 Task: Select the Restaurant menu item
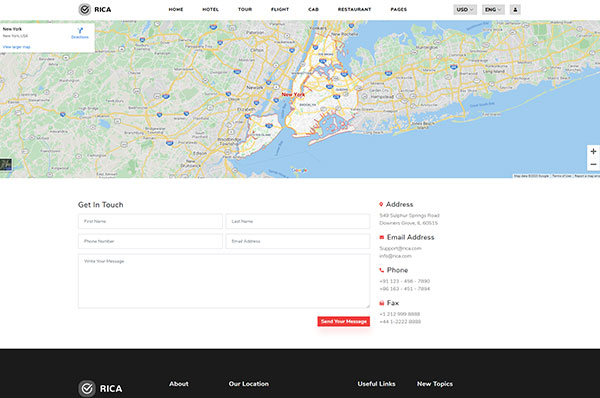pos(354,10)
